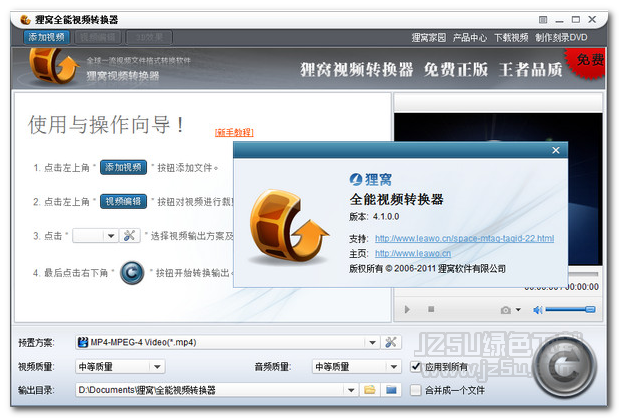Stop the video preview

point(431,309)
